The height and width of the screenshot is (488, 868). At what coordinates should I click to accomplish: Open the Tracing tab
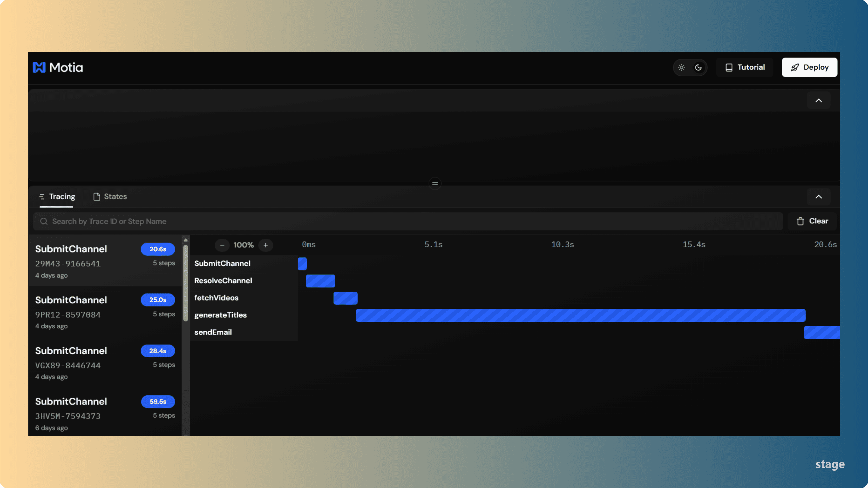pyautogui.click(x=57, y=196)
